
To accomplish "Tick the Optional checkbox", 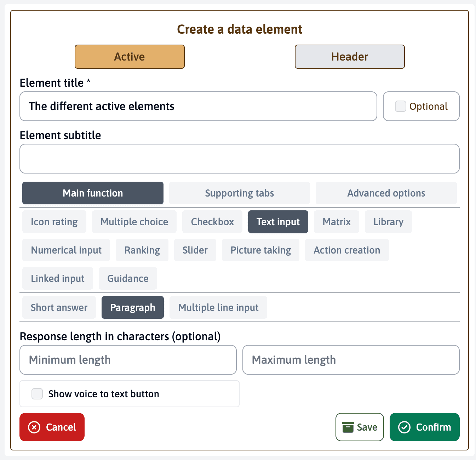I will pyautogui.click(x=400, y=106).
